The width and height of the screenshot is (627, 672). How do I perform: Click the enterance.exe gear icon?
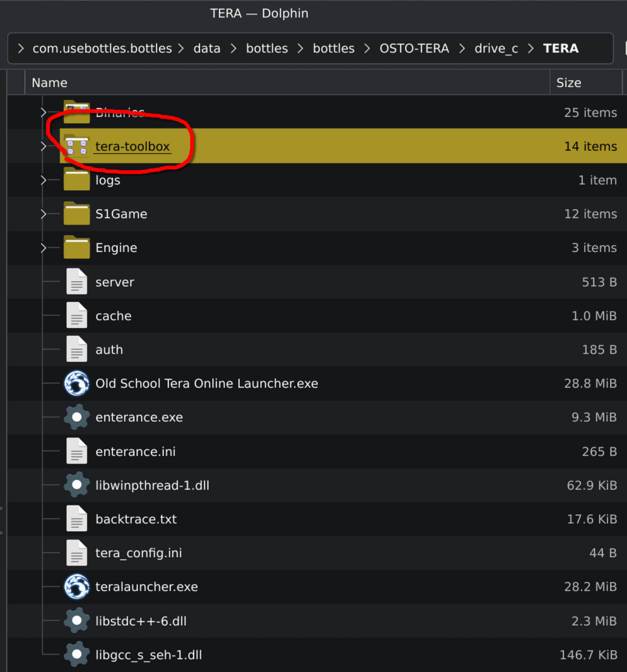click(77, 417)
